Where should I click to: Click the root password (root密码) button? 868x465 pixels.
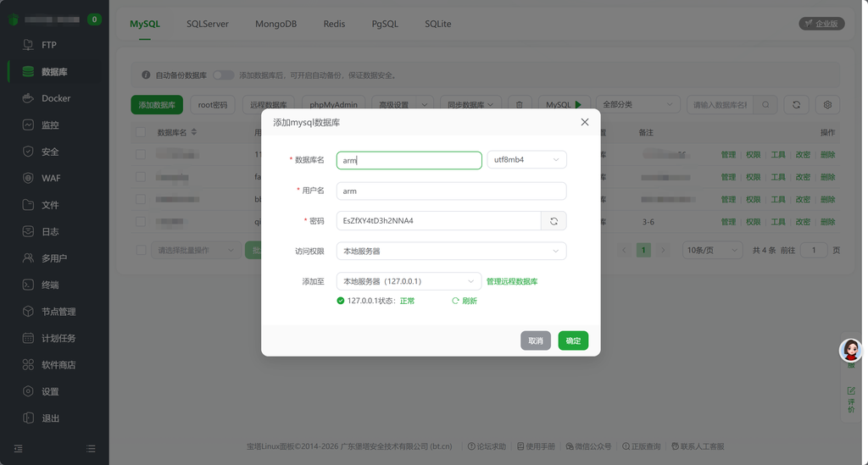(213, 104)
